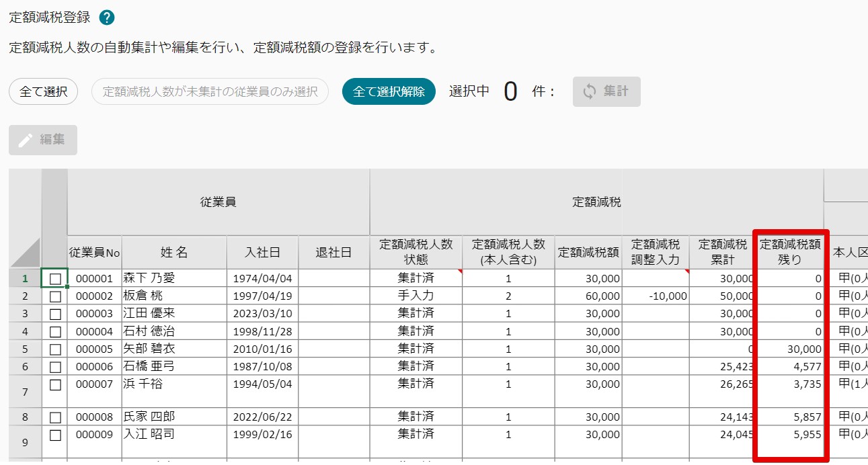The width and height of the screenshot is (868, 465).
Task: Click the name cell 氏家 四郎
Action: [x=174, y=417]
